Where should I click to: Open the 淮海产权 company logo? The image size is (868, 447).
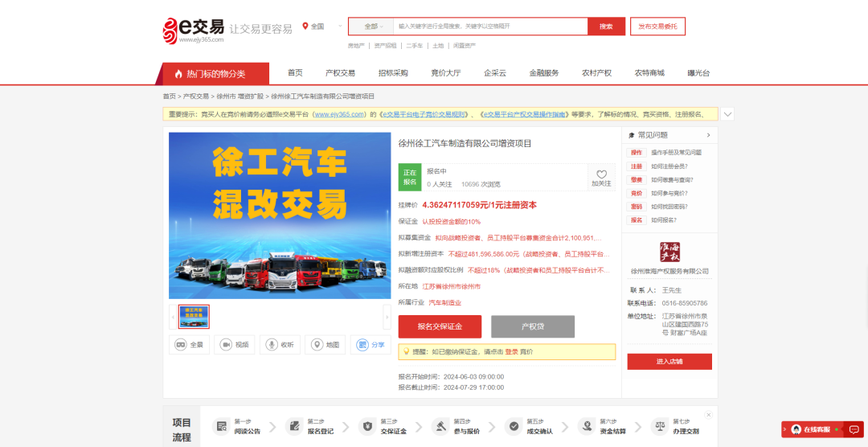[x=669, y=250]
